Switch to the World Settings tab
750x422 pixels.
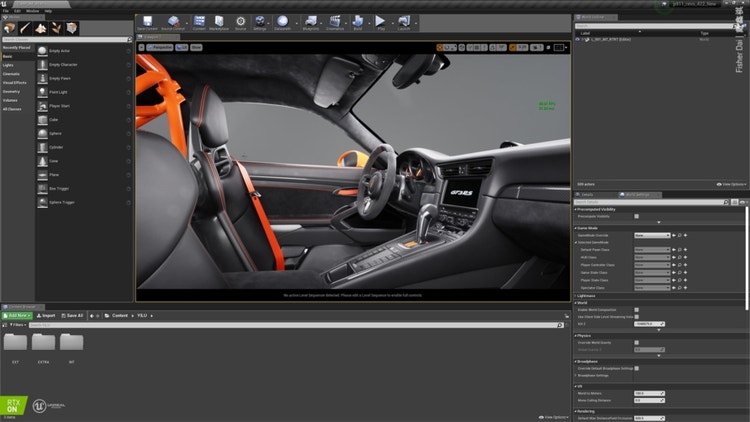pos(637,195)
